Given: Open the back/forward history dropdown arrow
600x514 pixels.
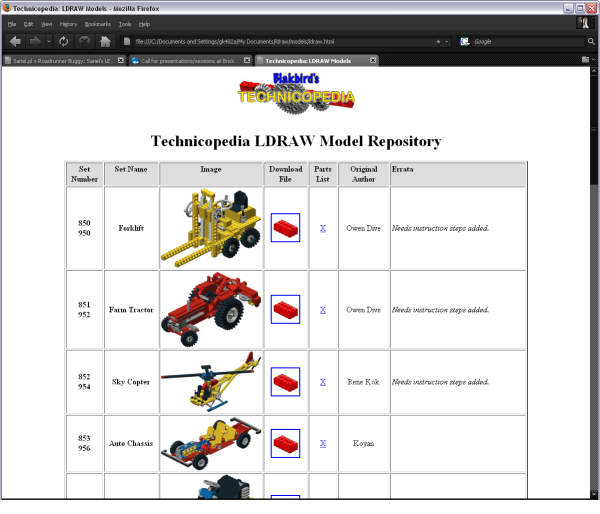Looking at the screenshot, I should point(49,41).
